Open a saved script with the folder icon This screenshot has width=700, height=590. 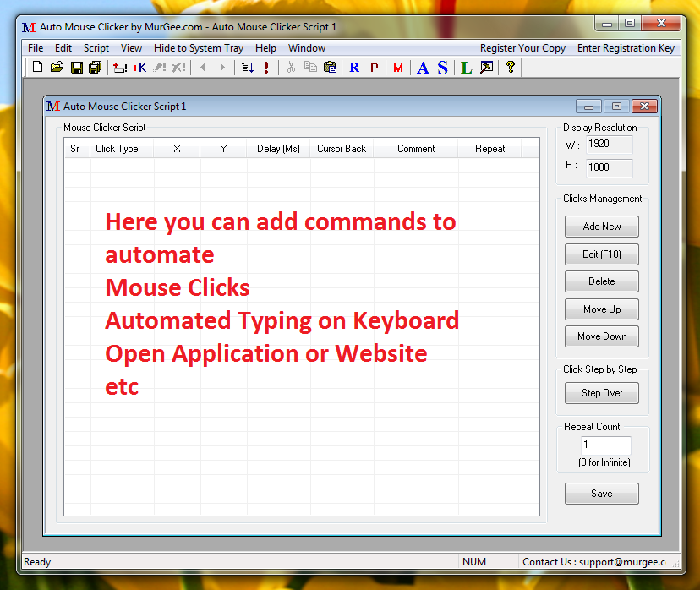click(57, 68)
